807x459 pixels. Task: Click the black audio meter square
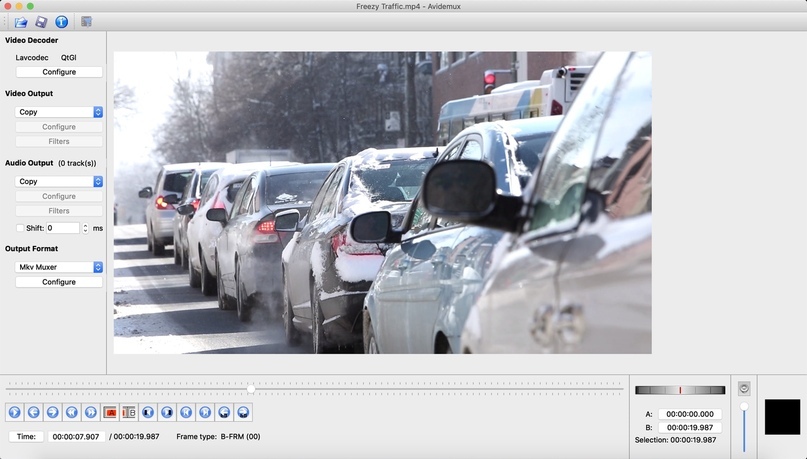point(782,417)
